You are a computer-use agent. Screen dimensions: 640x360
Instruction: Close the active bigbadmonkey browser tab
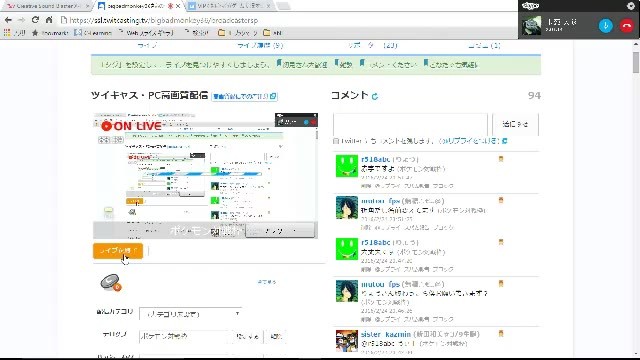pyautogui.click(x=178, y=6)
